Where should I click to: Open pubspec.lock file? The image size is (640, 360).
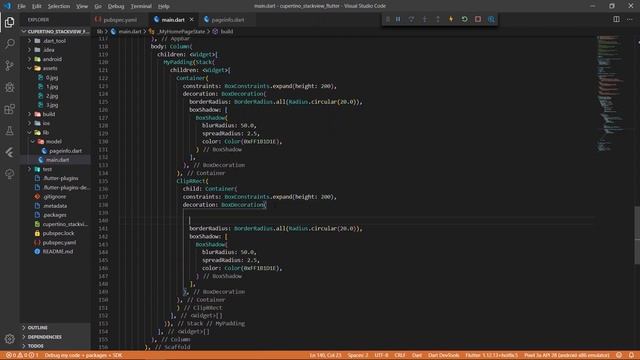58,233
